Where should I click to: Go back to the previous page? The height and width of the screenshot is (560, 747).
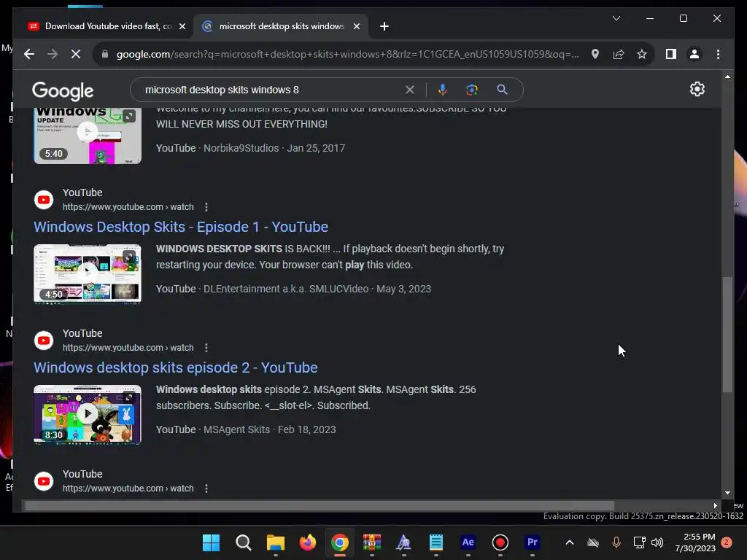[x=29, y=54]
